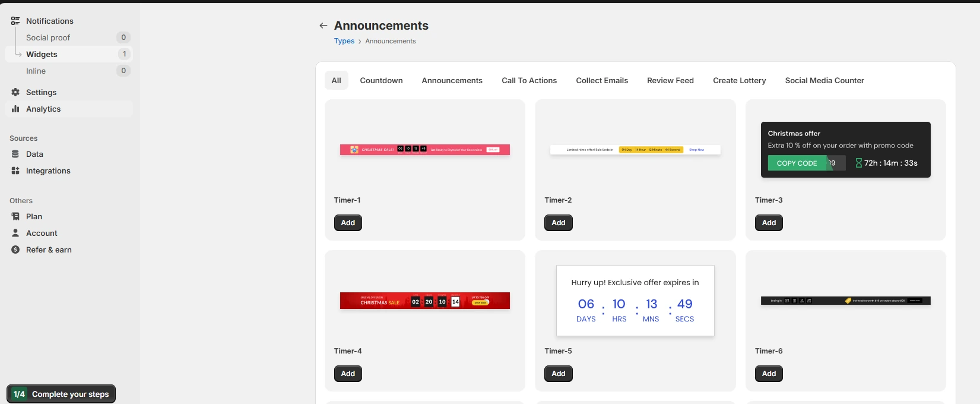The image size is (980, 404).
Task: Click Complete your steps button
Action: pyautogui.click(x=61, y=394)
